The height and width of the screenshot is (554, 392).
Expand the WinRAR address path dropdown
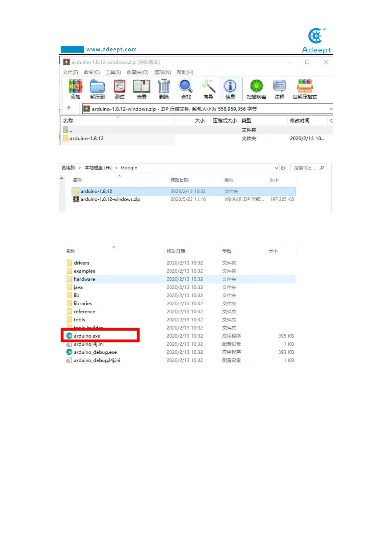point(331,109)
